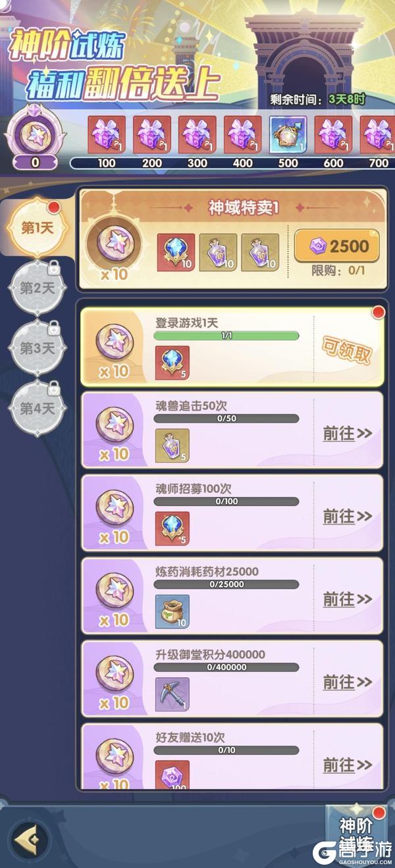395x868 pixels.
Task: Go to 魂师招募100次 via 前往
Action: click(348, 517)
